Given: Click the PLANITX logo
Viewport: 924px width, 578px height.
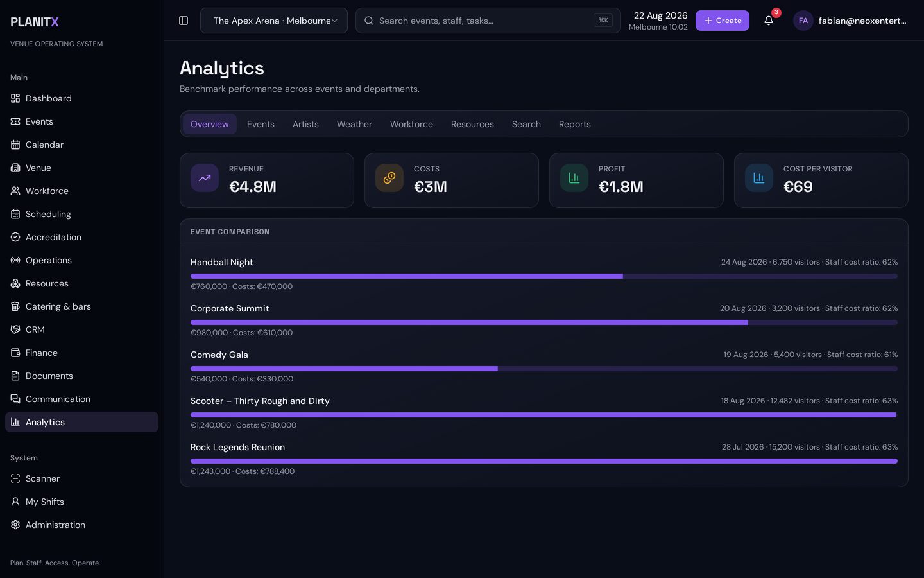Looking at the screenshot, I should click(x=35, y=22).
